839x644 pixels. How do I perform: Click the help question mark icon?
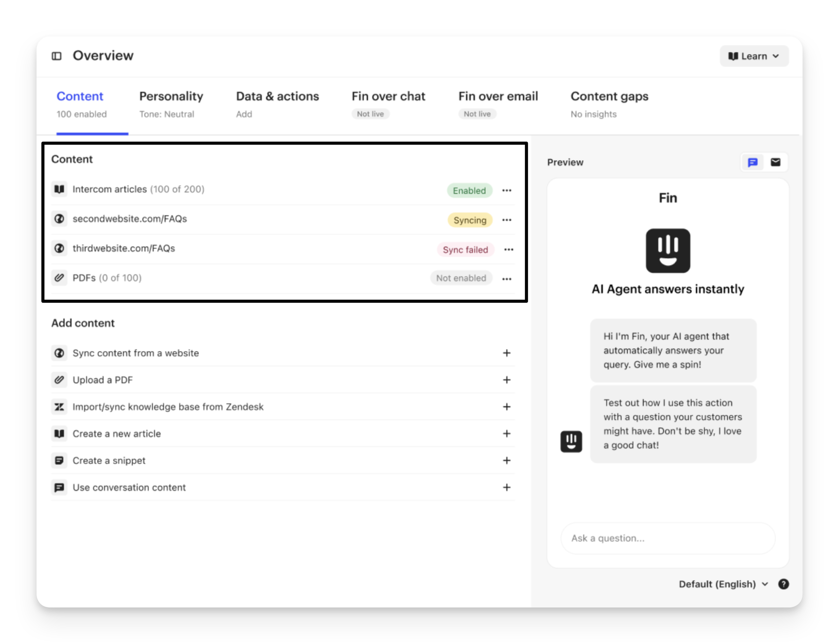click(x=783, y=584)
